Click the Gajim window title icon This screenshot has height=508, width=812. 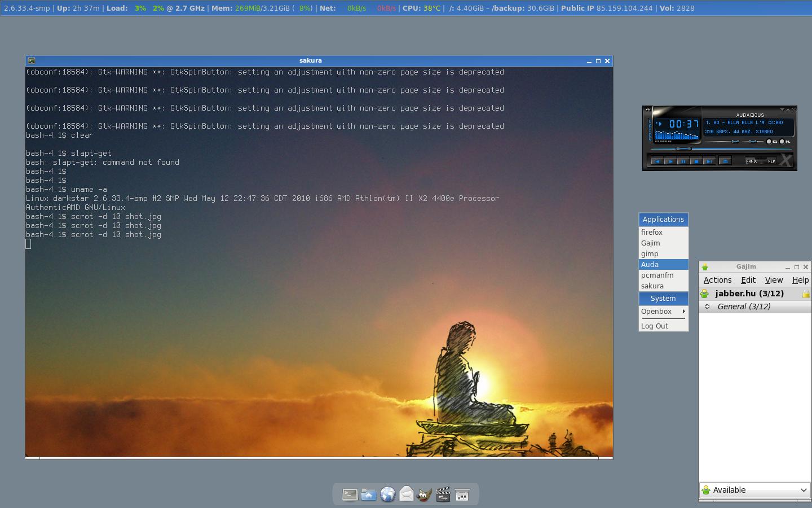pos(705,267)
